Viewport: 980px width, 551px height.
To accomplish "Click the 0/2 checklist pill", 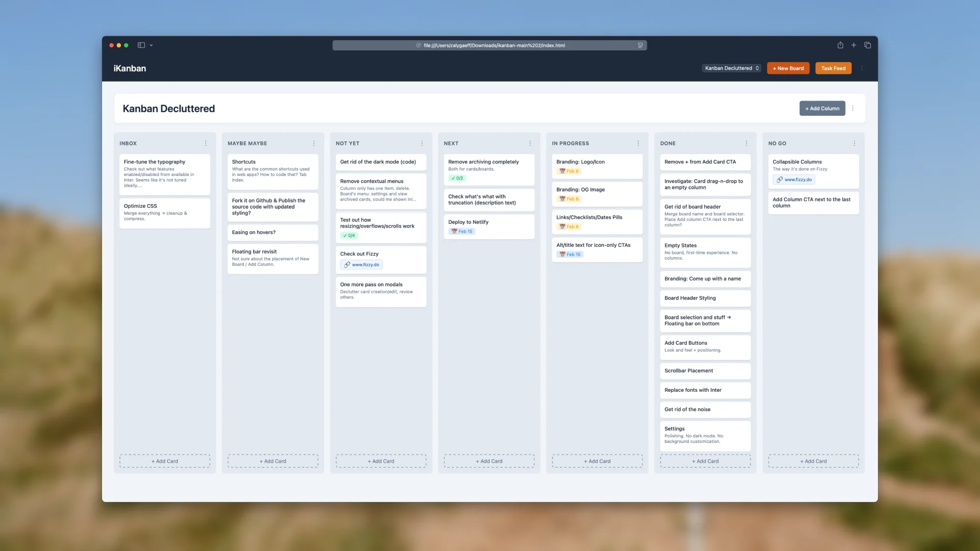I will pos(457,178).
